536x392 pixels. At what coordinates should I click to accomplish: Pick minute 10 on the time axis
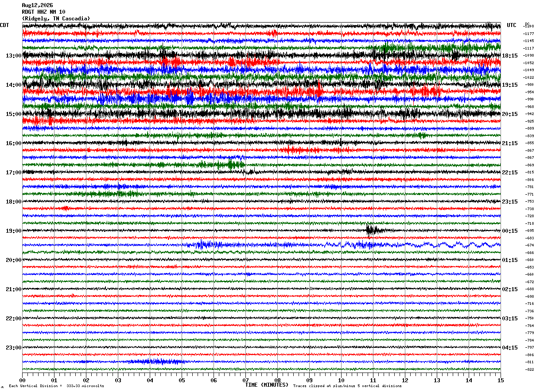tap(341, 380)
